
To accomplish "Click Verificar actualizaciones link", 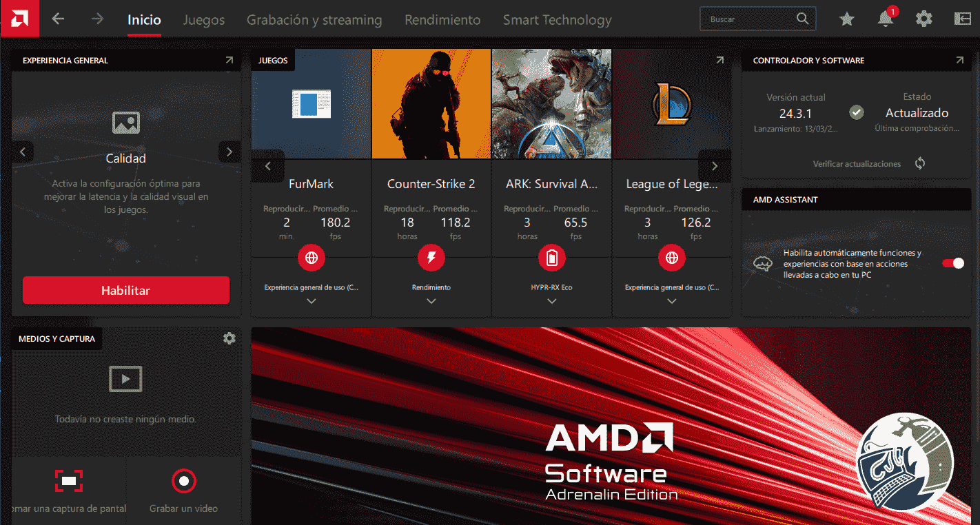I will tap(857, 164).
